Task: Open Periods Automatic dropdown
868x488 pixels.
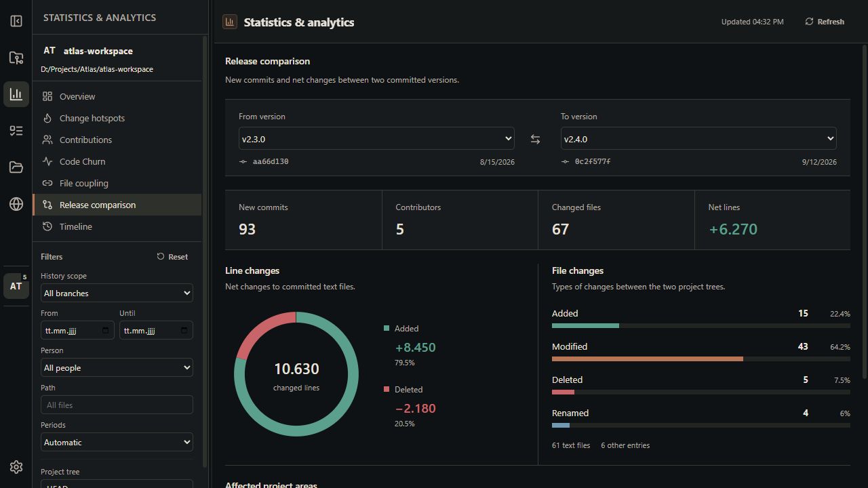Action: point(117,443)
